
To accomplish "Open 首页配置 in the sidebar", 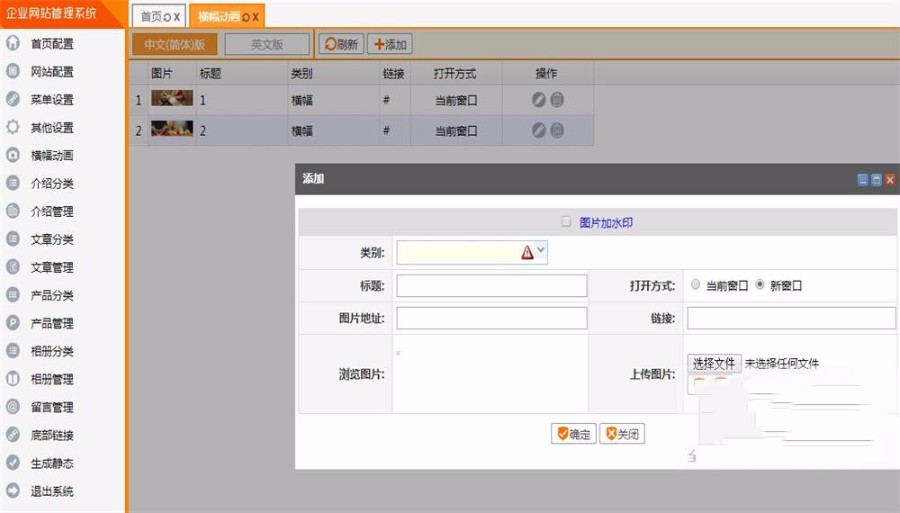I will 52,44.
